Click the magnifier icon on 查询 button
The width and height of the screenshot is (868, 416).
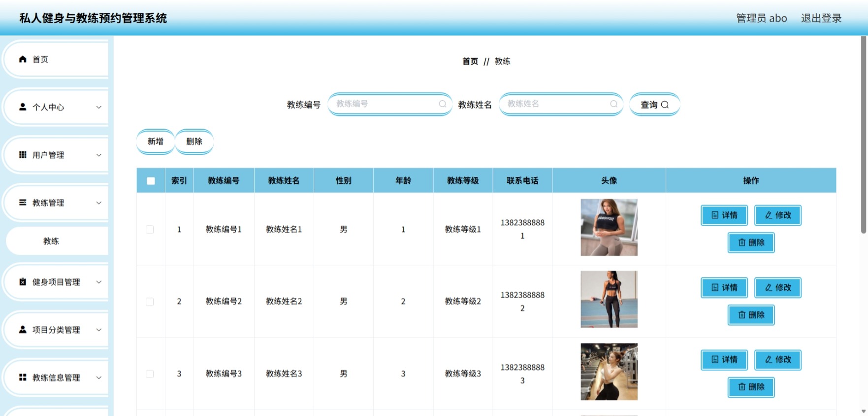pyautogui.click(x=665, y=104)
